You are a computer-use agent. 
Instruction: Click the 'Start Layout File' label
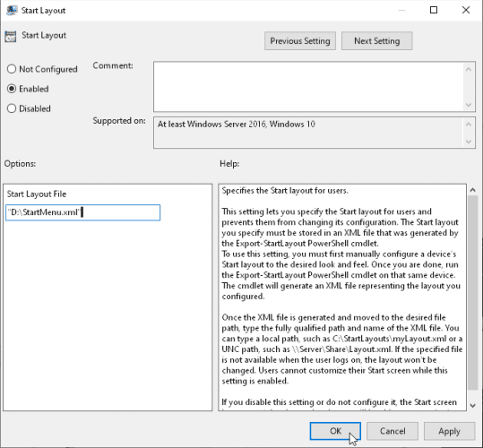tap(37, 194)
